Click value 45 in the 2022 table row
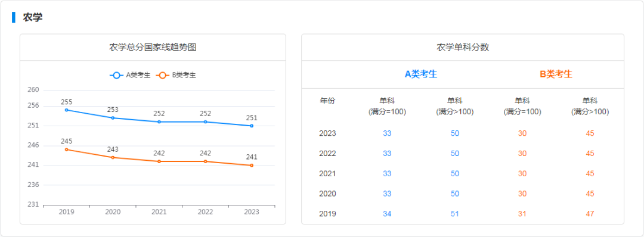The height and width of the screenshot is (237, 644). pyautogui.click(x=590, y=154)
